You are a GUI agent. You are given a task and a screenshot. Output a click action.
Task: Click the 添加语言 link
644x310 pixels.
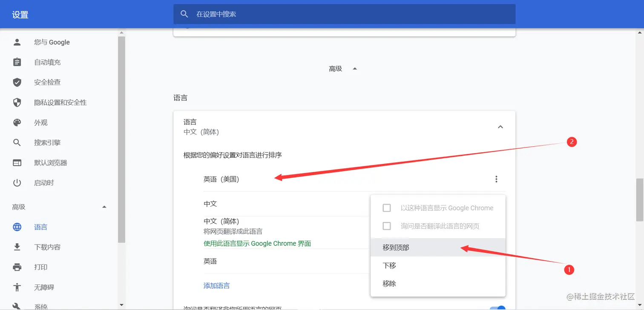[x=216, y=286]
